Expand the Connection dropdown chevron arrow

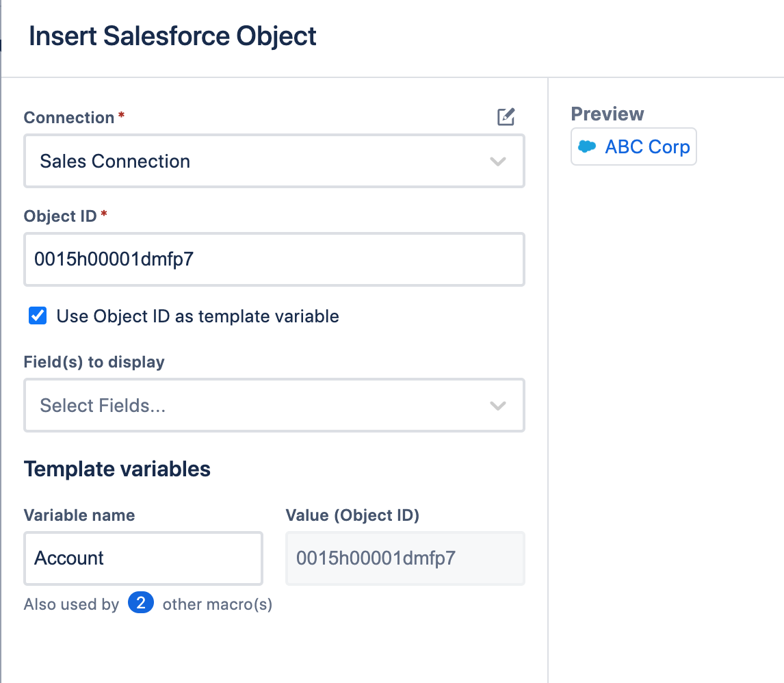point(497,162)
